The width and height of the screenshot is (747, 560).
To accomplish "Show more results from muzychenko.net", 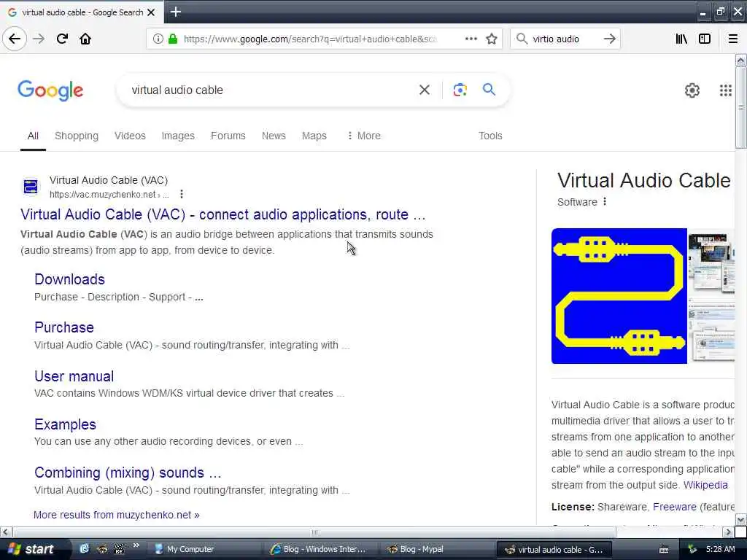I will point(116,515).
